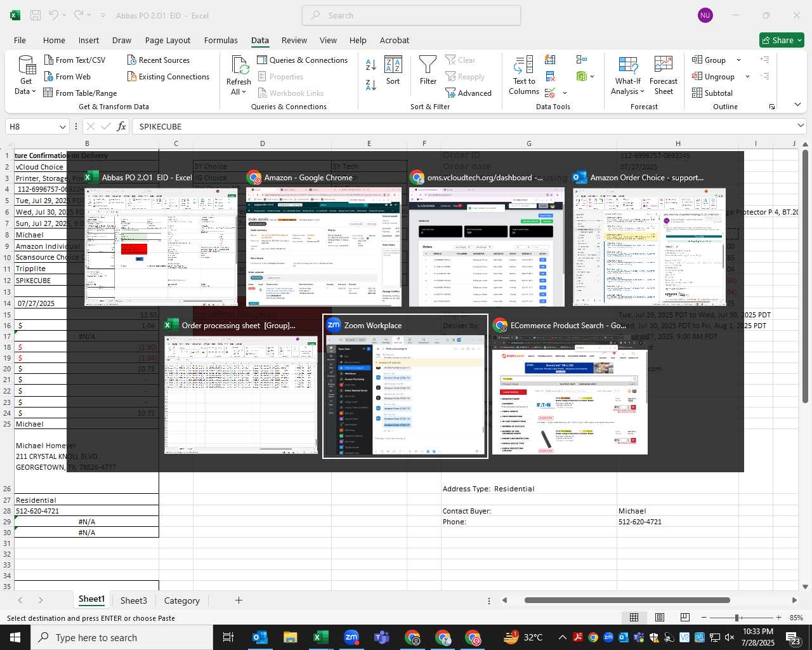Open File Explorer from taskbar
The width and height of the screenshot is (812, 650).
[291, 637]
